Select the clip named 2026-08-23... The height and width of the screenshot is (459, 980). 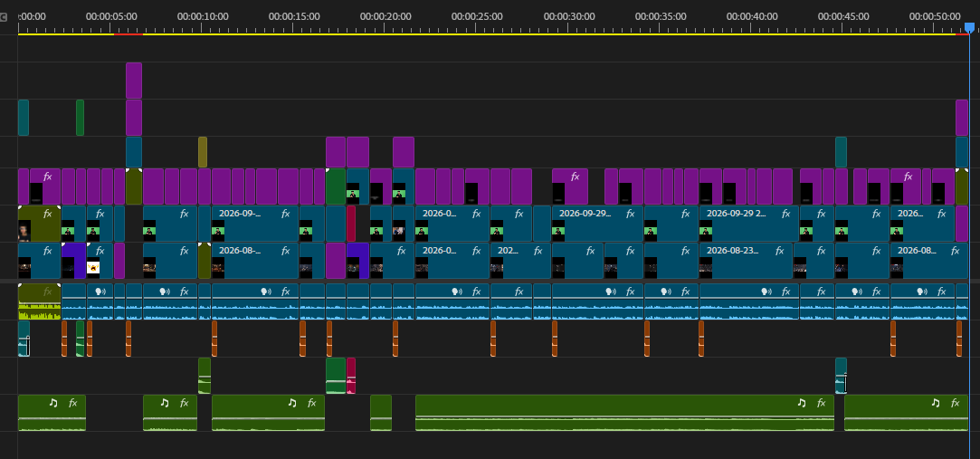tap(746, 261)
